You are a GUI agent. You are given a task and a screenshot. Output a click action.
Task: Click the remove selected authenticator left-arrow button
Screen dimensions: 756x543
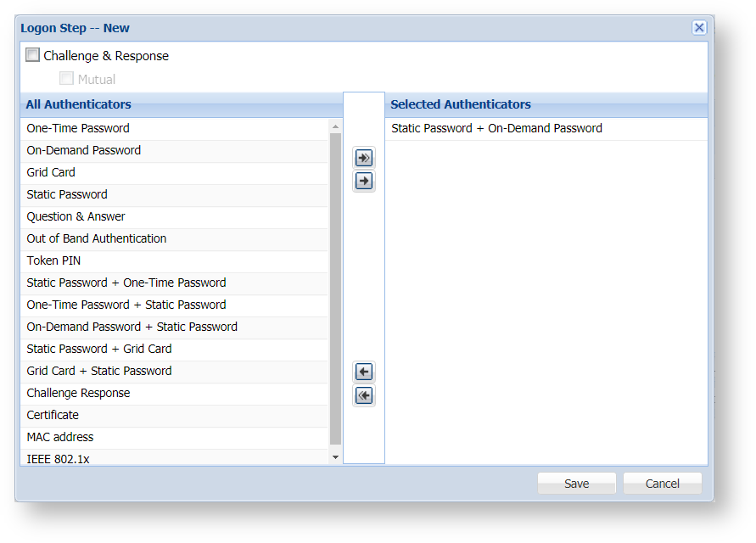(364, 372)
